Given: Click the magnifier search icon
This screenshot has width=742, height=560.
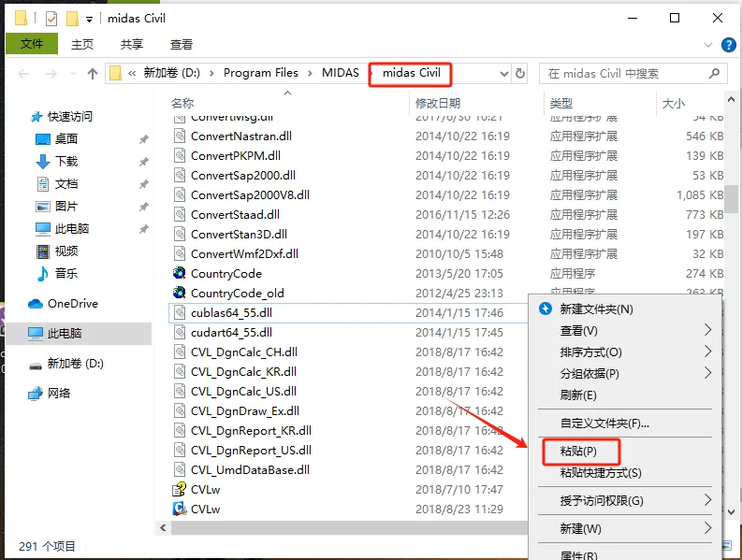Looking at the screenshot, I should (714, 73).
